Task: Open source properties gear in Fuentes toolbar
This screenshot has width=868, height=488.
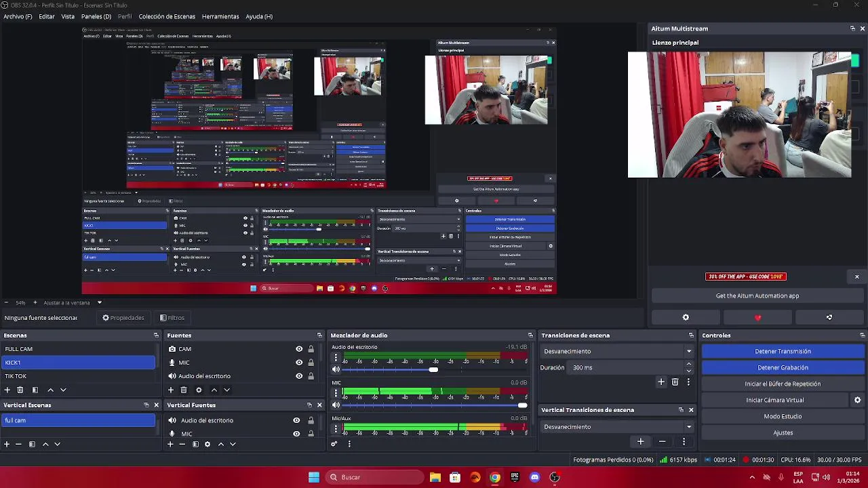Action: pos(199,390)
